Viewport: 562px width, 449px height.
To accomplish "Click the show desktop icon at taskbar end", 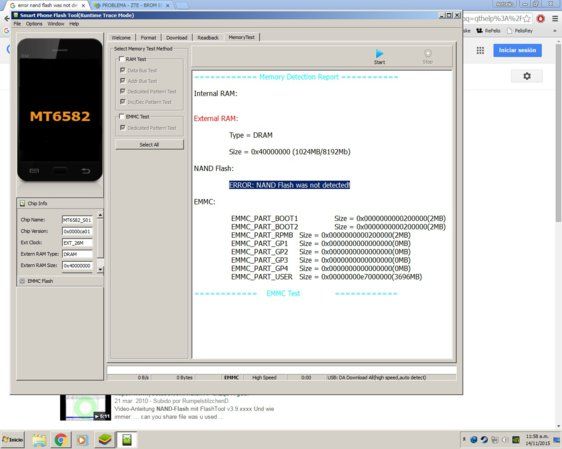I will [x=557, y=440].
